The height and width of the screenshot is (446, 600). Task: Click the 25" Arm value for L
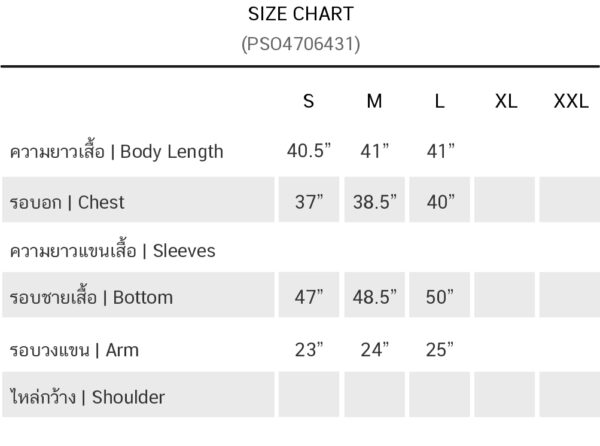click(440, 350)
